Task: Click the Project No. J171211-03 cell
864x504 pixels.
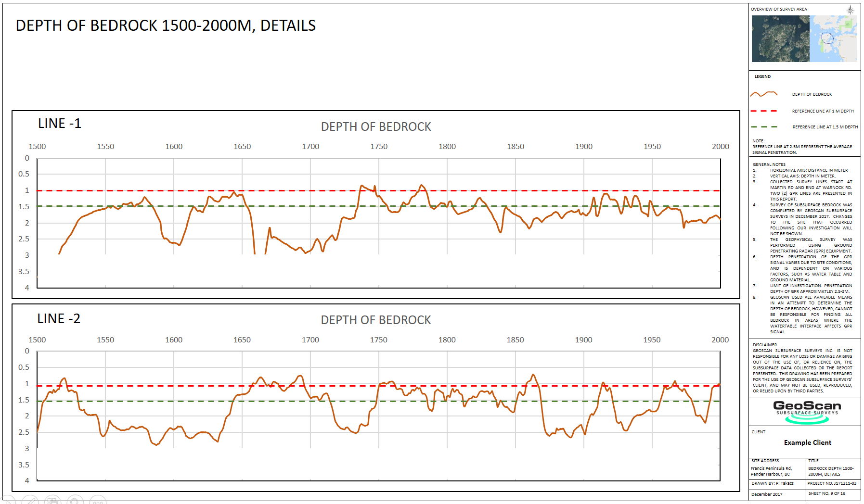Action: (x=832, y=483)
